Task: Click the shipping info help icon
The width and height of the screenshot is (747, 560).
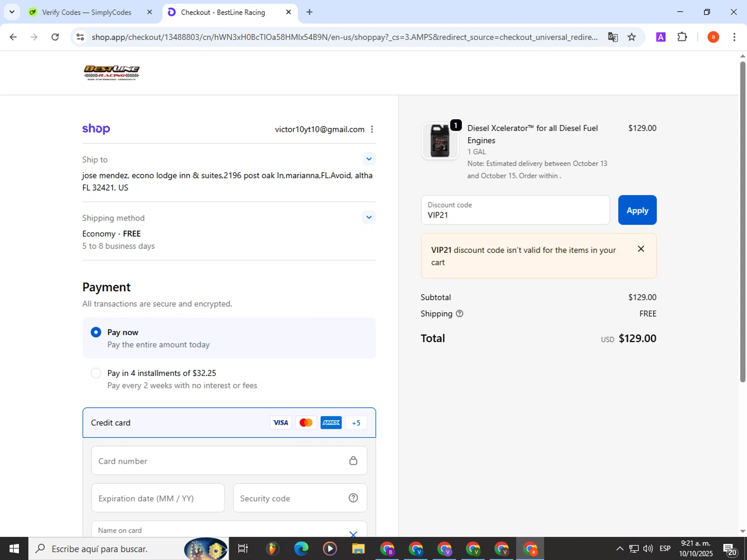Action: 460,314
